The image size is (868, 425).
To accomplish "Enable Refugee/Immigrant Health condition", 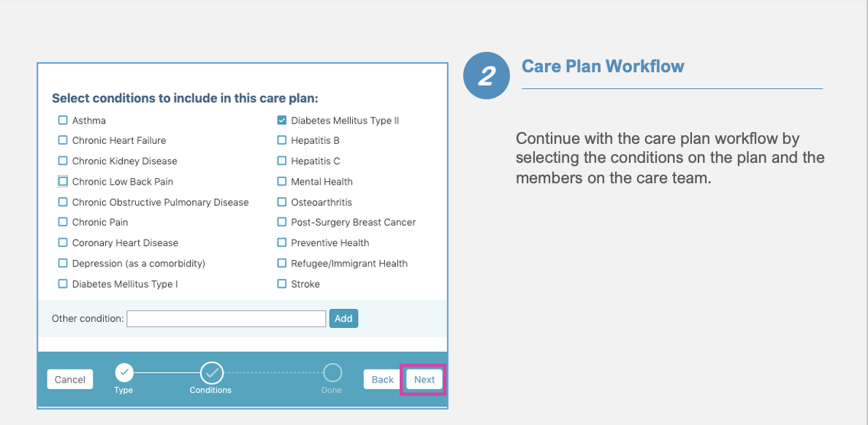I will tap(282, 264).
